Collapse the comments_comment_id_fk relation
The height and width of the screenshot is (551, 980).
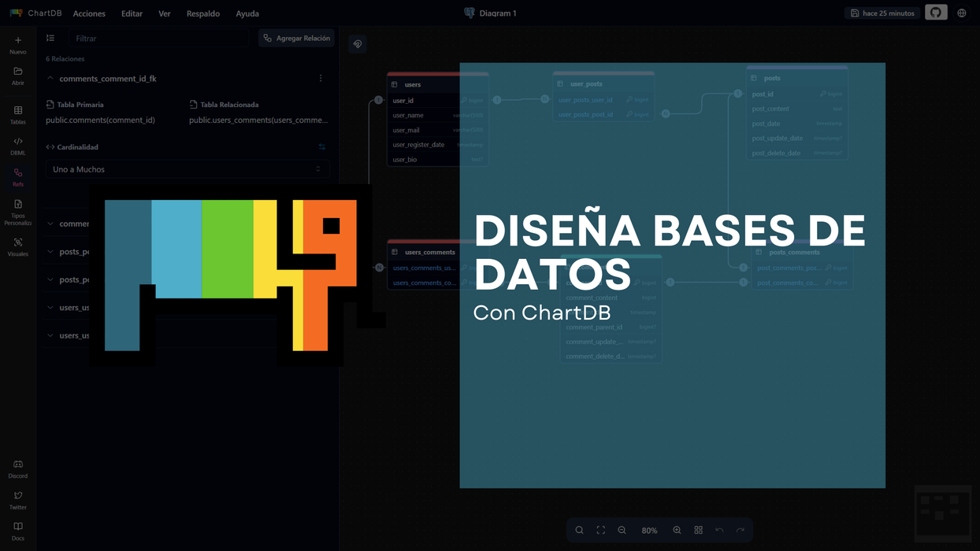coord(50,78)
